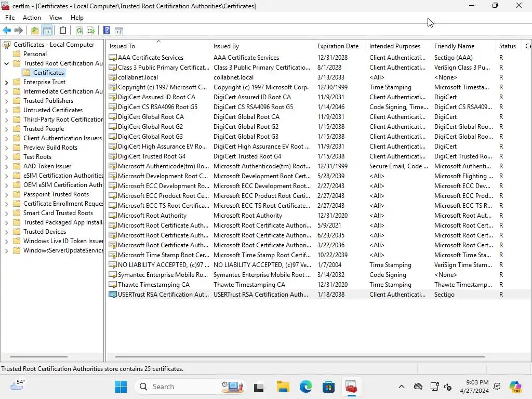Expand the Trusted People node
The image size is (532, 399).
[6, 129]
